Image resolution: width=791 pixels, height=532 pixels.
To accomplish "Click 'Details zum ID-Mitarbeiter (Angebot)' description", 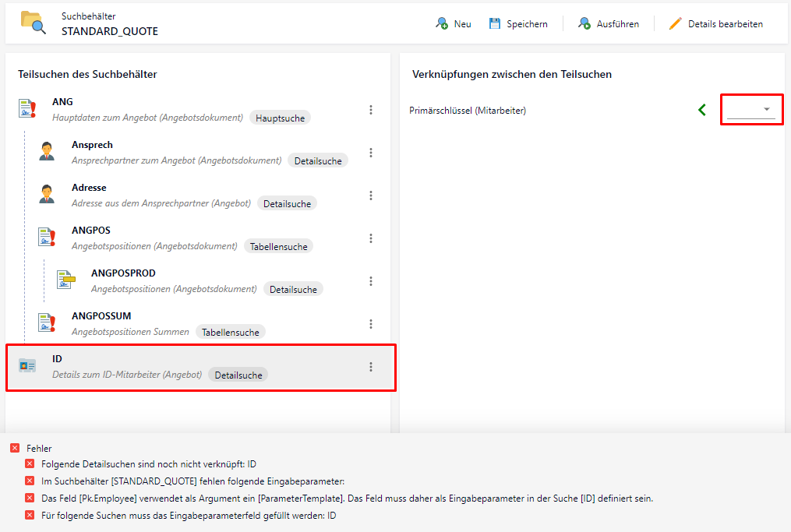I will pyautogui.click(x=127, y=375).
